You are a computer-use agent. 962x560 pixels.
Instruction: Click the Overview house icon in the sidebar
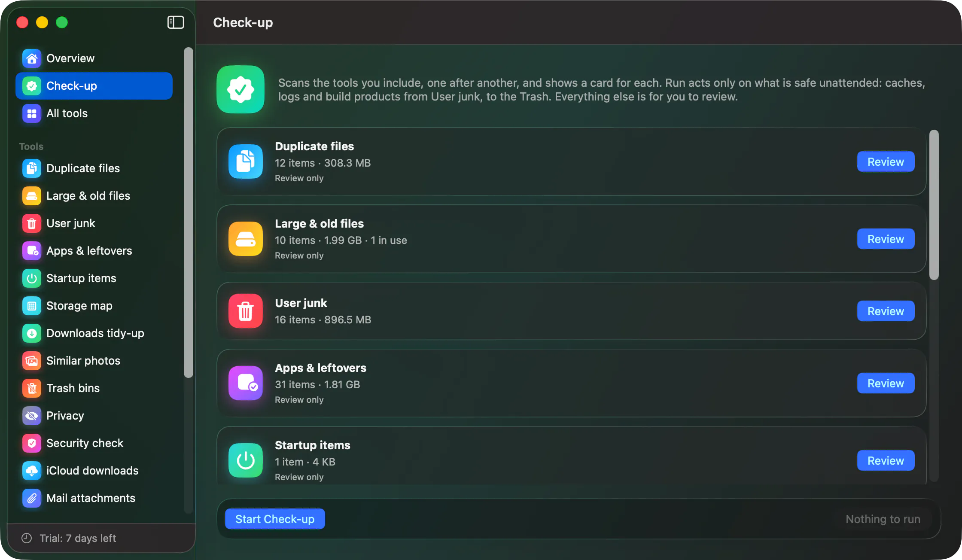32,58
